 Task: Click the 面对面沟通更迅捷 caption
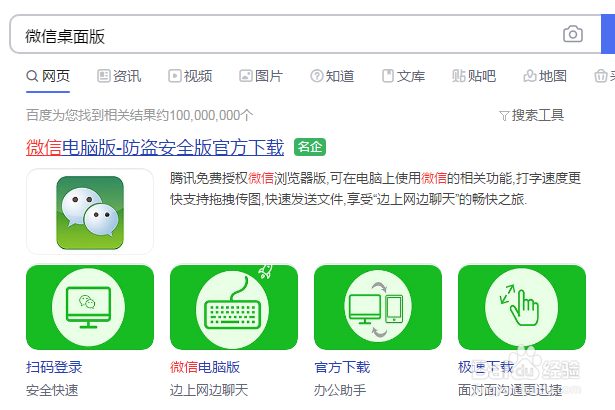pos(510,390)
